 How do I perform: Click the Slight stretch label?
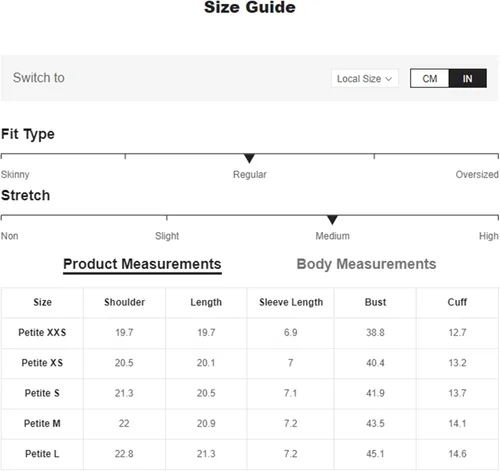[167, 236]
